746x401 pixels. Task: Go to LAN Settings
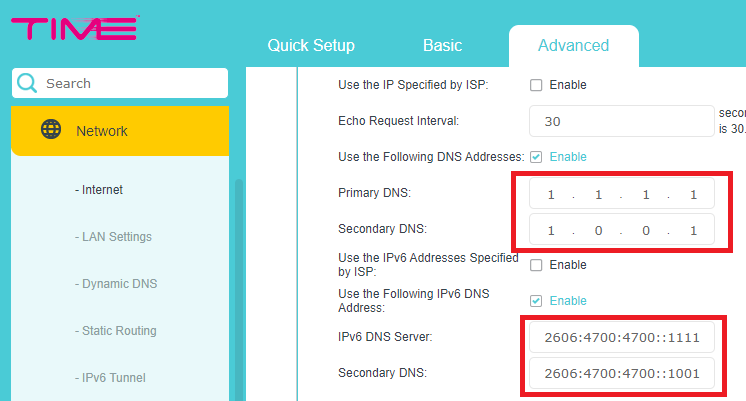[116, 237]
